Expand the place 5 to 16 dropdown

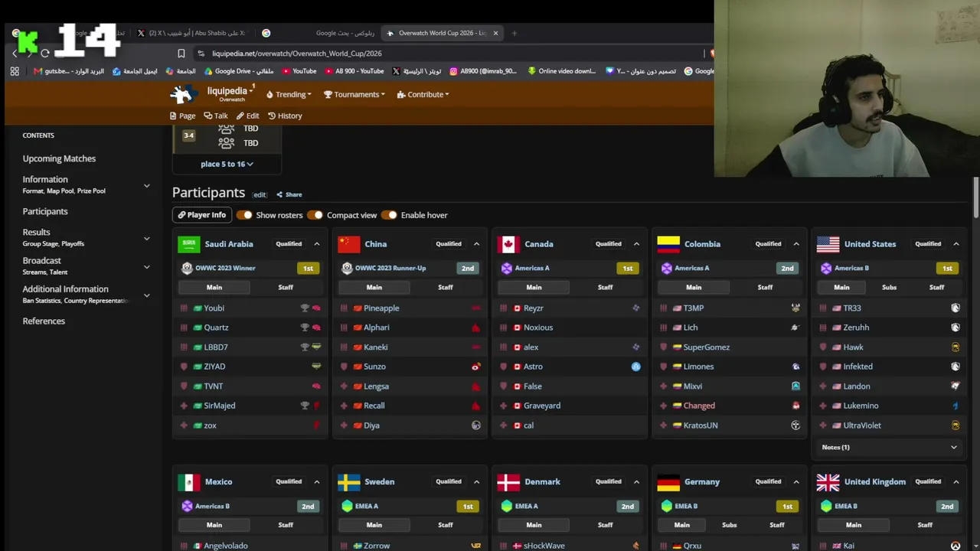tap(227, 164)
